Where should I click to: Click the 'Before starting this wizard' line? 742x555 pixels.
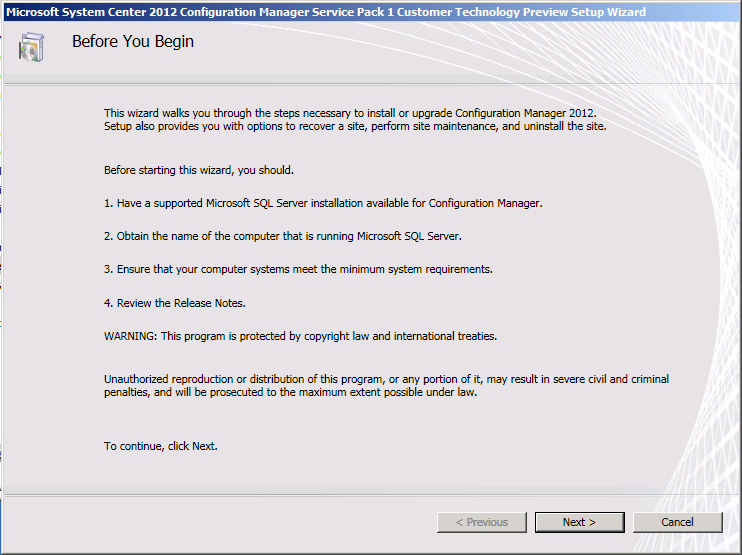(199, 170)
